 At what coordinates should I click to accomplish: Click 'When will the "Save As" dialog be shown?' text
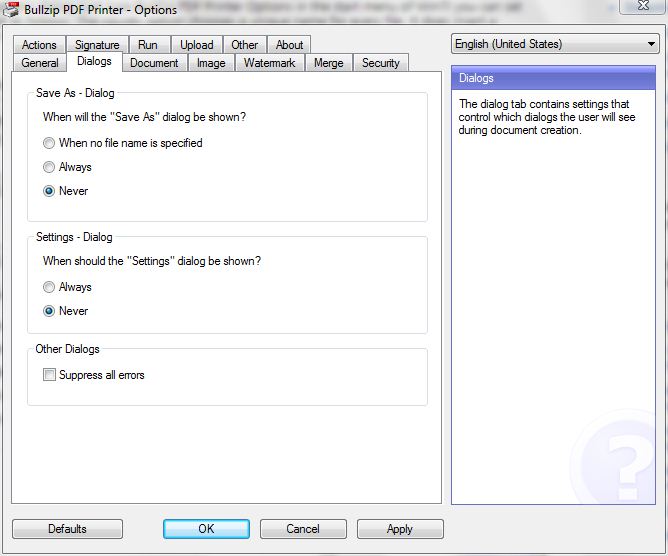pos(144,117)
